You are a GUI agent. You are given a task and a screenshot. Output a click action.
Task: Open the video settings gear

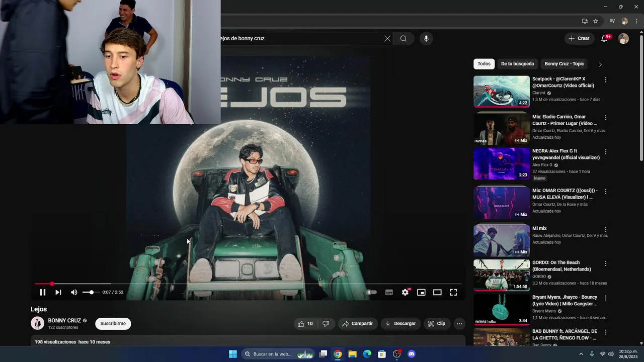tap(405, 292)
